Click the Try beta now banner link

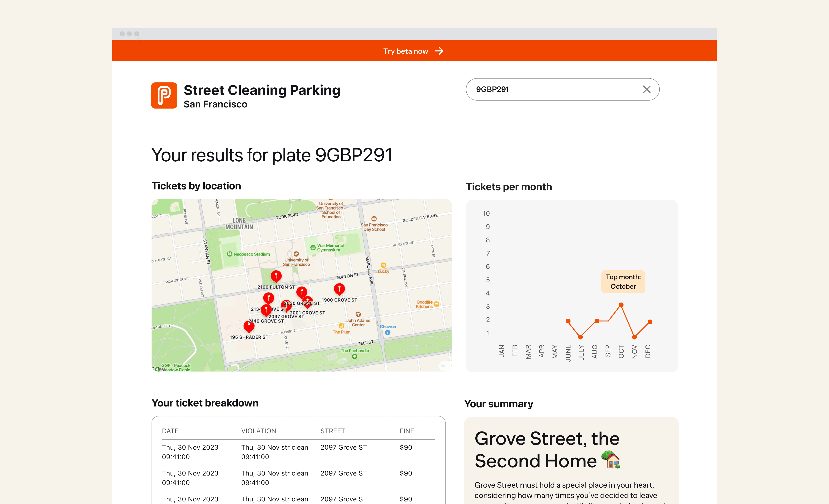pyautogui.click(x=406, y=51)
